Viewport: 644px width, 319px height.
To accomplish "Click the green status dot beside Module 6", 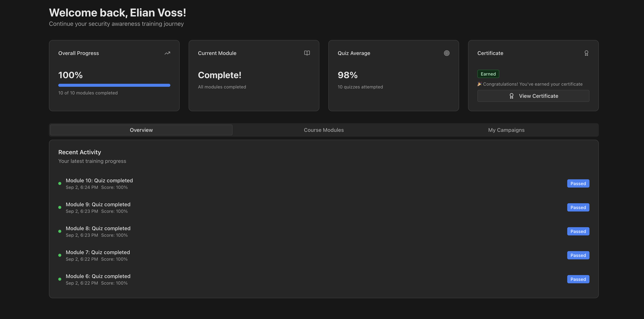I will click(60, 279).
